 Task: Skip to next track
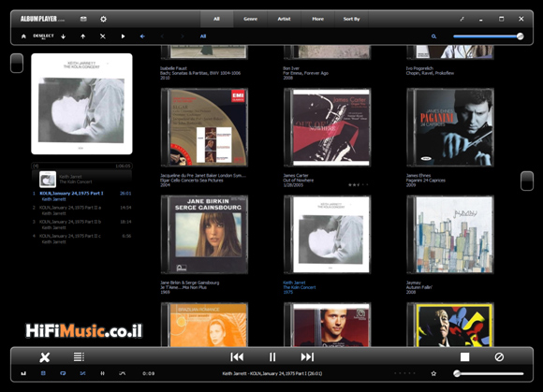[x=307, y=356]
